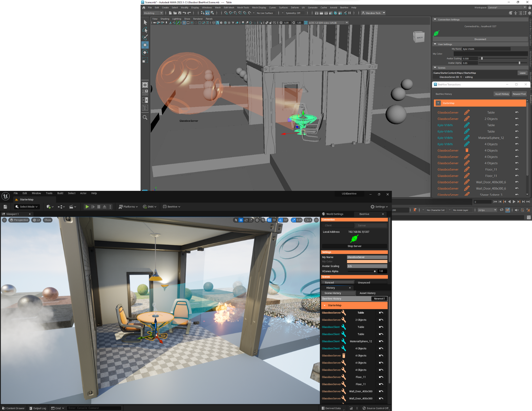Screen dimensions: 532x411
Task: Toggle Unreal viewport rotation snap angle icon
Action: click(281, 220)
